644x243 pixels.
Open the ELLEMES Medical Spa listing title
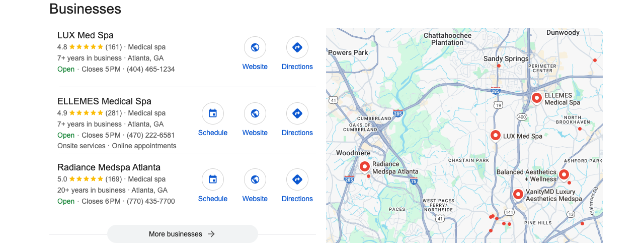click(104, 101)
